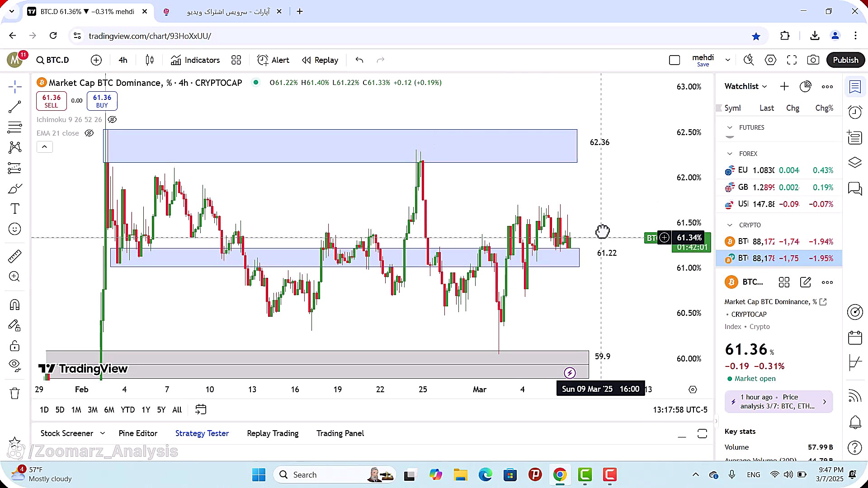Show All time range
Screen dimensions: 868x488
tap(177, 410)
